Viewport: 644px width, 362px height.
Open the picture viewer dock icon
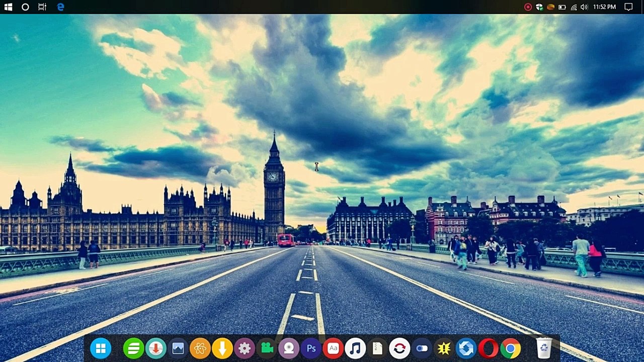click(178, 348)
